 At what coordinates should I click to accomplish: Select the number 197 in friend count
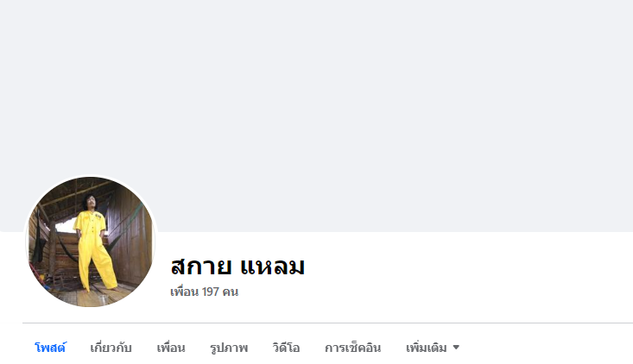(211, 292)
